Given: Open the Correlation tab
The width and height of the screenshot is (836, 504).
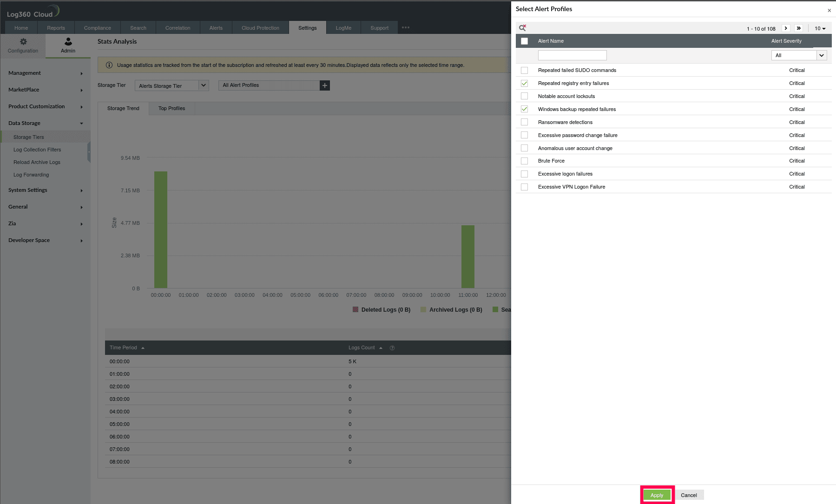Looking at the screenshot, I should [178, 28].
